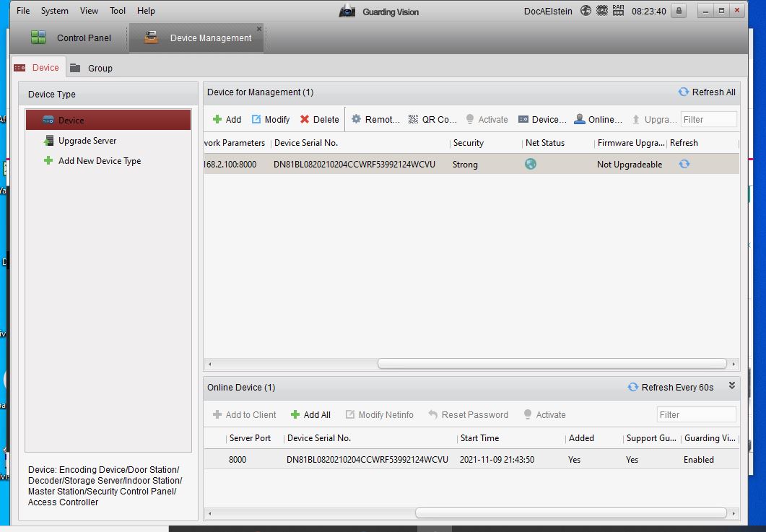This screenshot has width=766, height=532.
Task: Open the Help menu
Action: tap(146, 10)
